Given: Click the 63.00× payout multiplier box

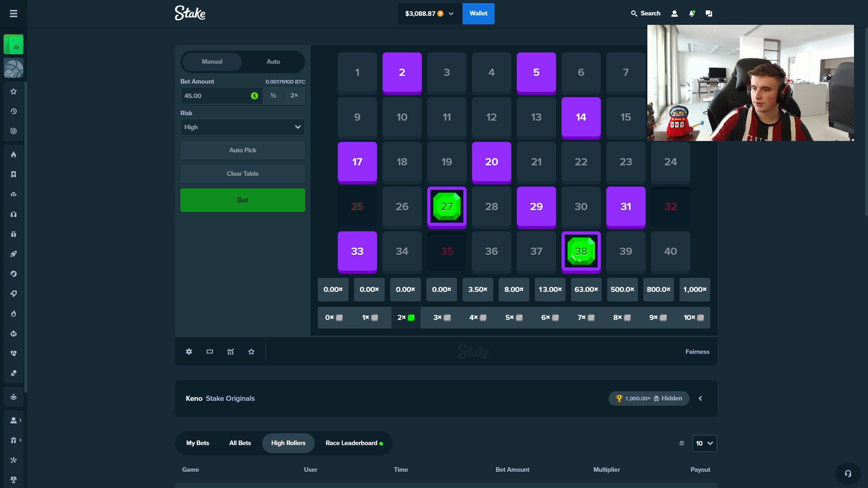Looking at the screenshot, I should [x=586, y=290].
